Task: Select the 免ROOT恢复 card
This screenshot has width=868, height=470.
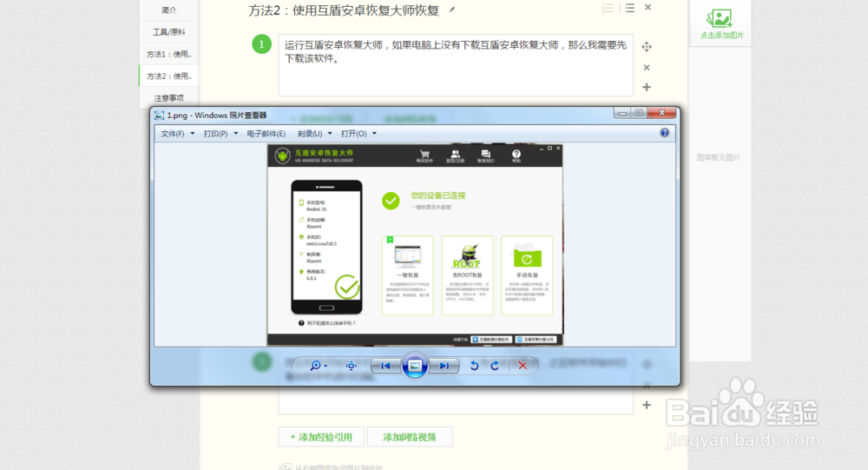Action: click(467, 275)
